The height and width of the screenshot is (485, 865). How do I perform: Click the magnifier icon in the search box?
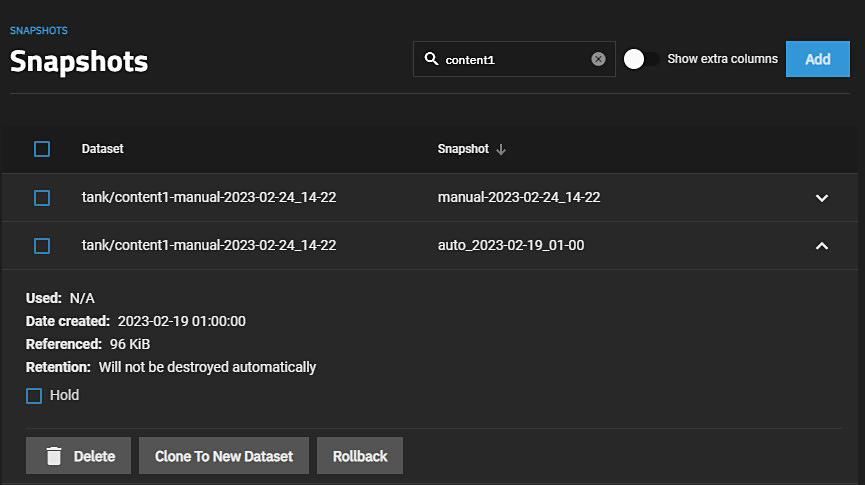pos(431,59)
